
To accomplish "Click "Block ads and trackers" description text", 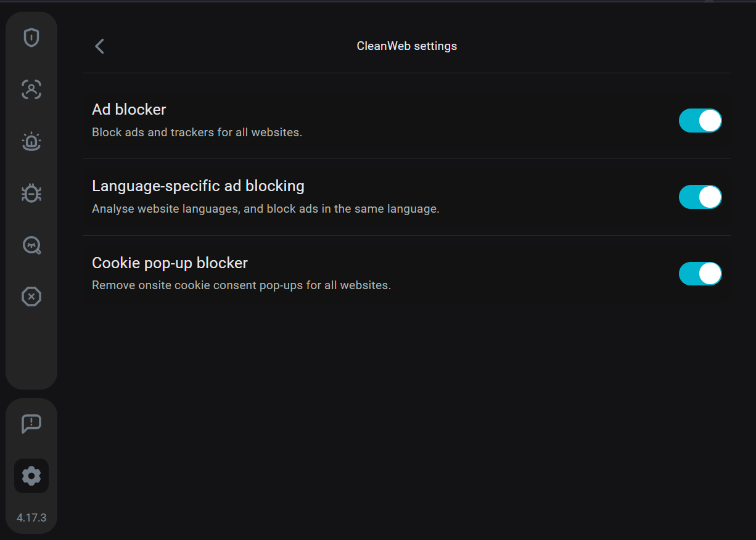I will (197, 133).
